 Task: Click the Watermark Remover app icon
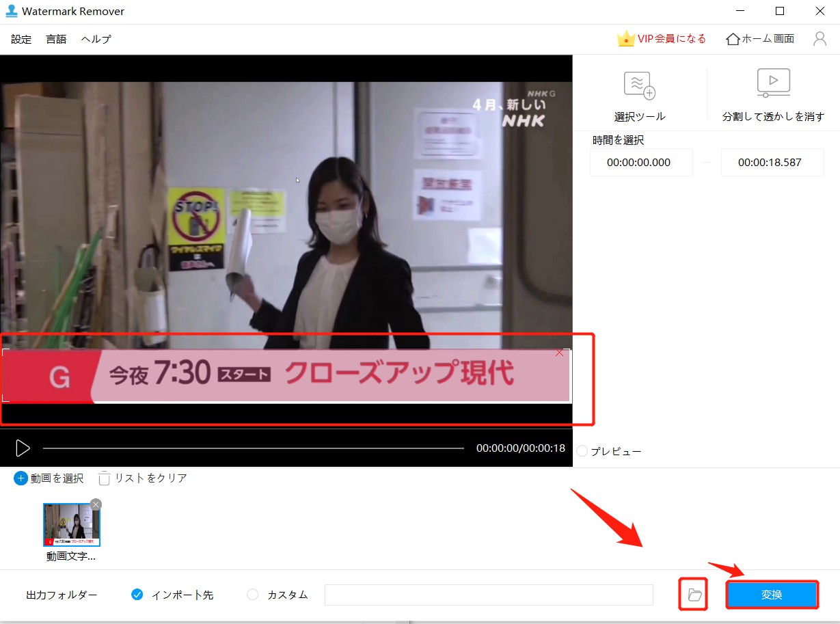(x=12, y=11)
